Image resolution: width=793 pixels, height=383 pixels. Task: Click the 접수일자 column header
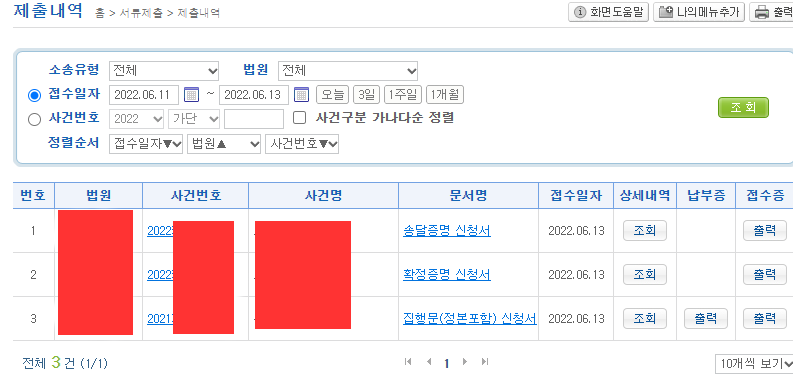576,195
